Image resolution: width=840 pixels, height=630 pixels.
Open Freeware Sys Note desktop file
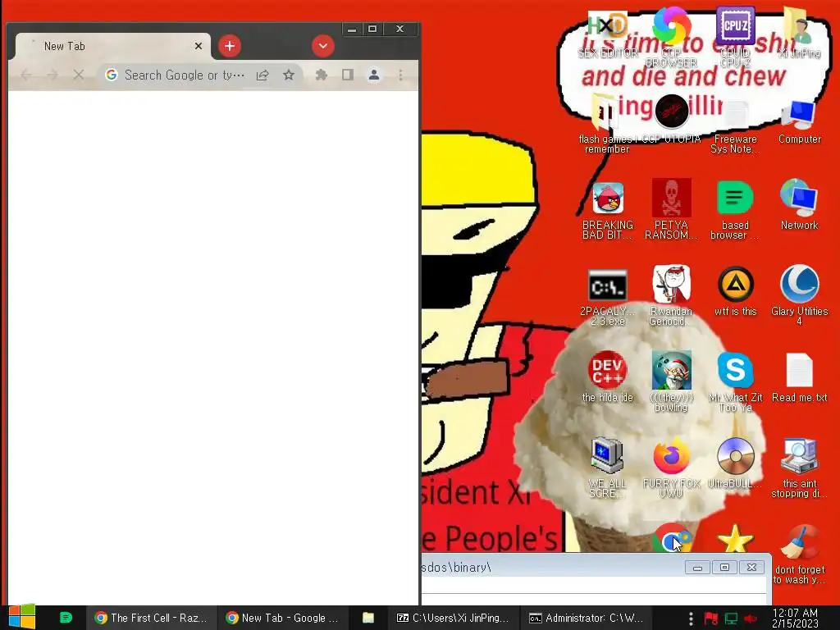click(736, 126)
